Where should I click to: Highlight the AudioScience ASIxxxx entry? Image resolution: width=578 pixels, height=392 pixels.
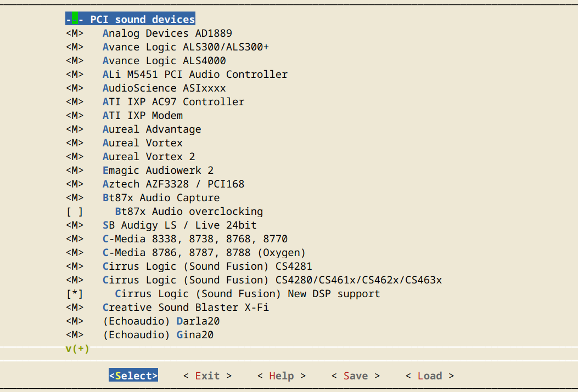[x=164, y=88]
